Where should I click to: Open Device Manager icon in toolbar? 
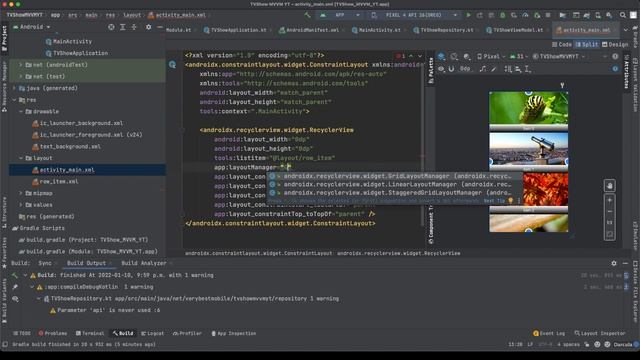[x=598, y=15]
